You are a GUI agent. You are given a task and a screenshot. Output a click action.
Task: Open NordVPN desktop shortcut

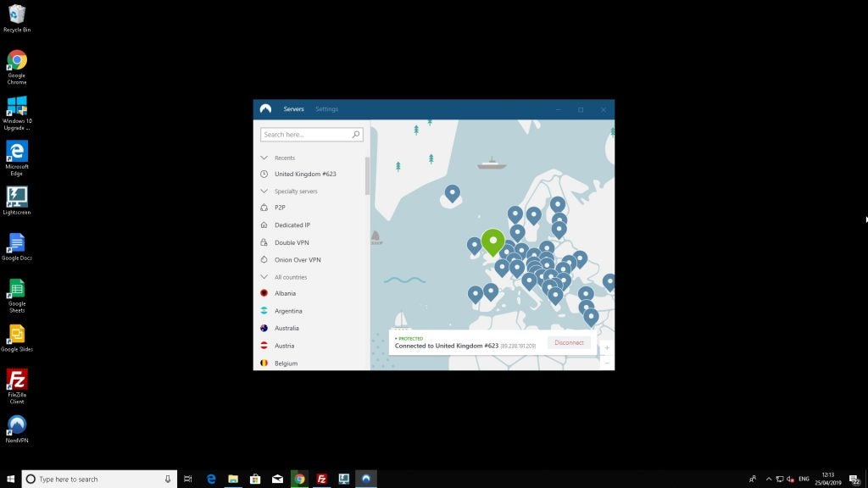point(17,429)
